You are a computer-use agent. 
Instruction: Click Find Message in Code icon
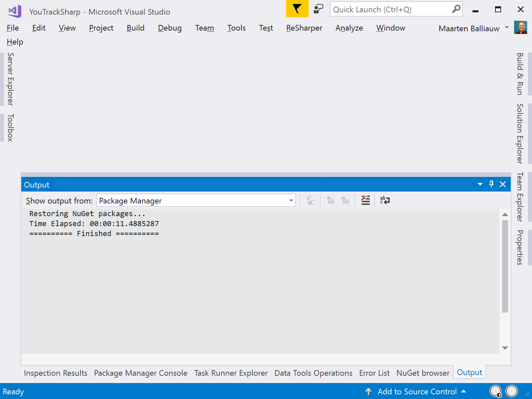coord(311,200)
